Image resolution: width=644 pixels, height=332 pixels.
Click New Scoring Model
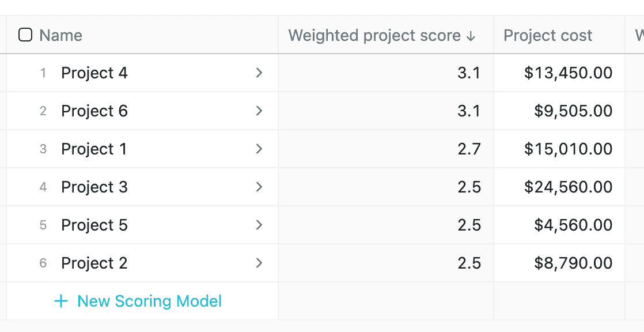[149, 301]
